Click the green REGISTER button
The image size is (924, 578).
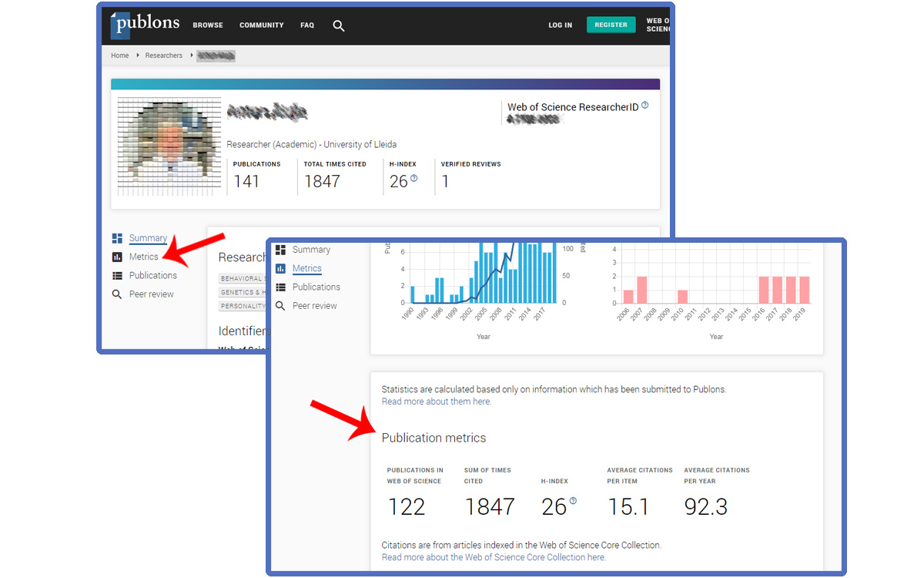[x=611, y=25]
